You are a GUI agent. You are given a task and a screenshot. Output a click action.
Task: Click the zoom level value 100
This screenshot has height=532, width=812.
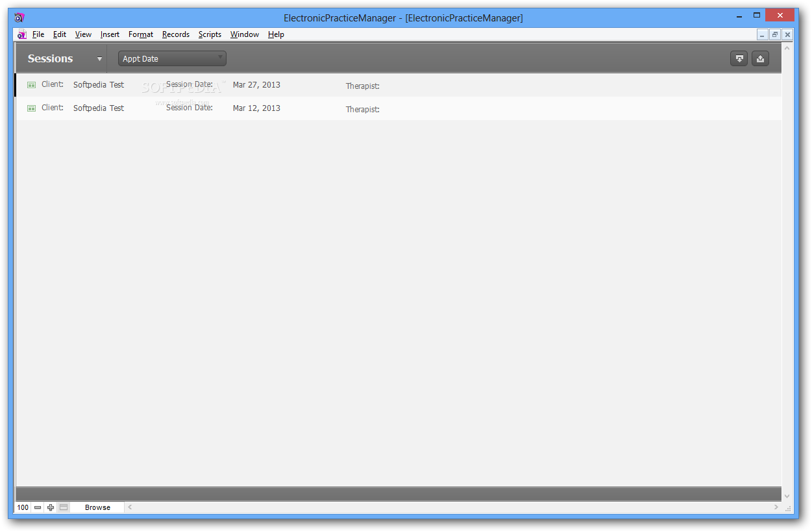click(23, 507)
